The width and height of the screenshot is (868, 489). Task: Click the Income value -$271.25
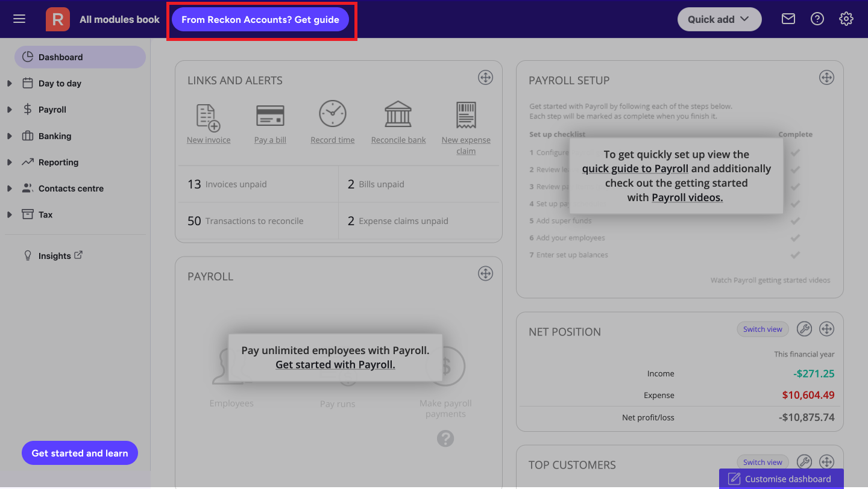point(814,373)
